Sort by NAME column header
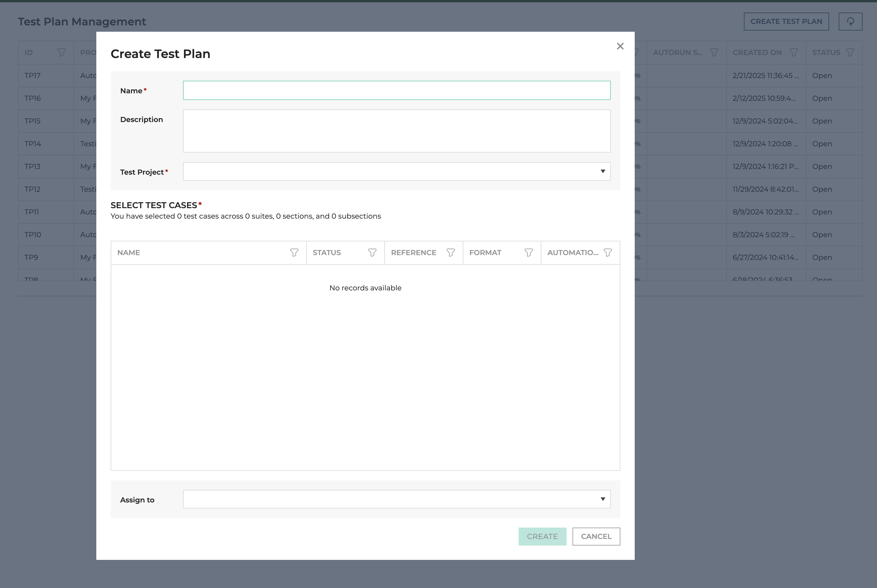The image size is (877, 588). [x=129, y=253]
